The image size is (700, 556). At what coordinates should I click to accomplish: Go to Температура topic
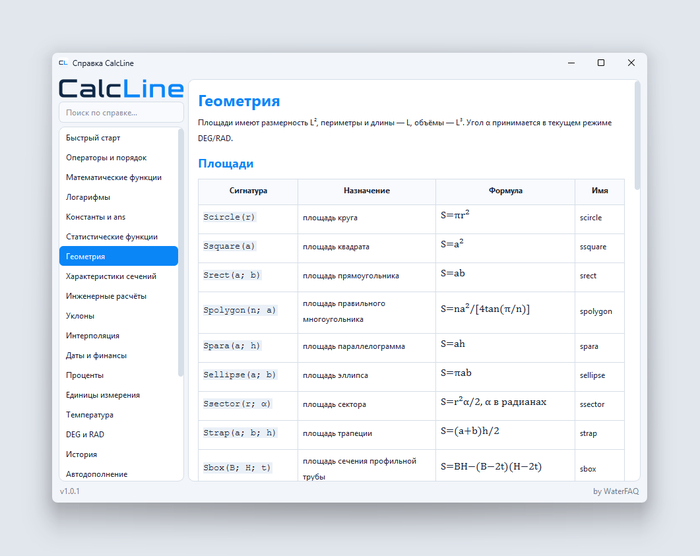[118, 414]
